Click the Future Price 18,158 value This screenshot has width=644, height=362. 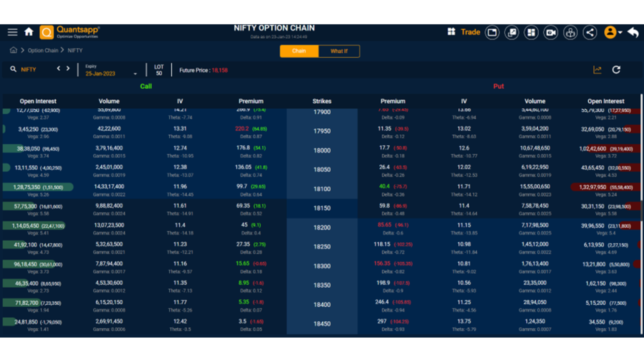tap(220, 70)
